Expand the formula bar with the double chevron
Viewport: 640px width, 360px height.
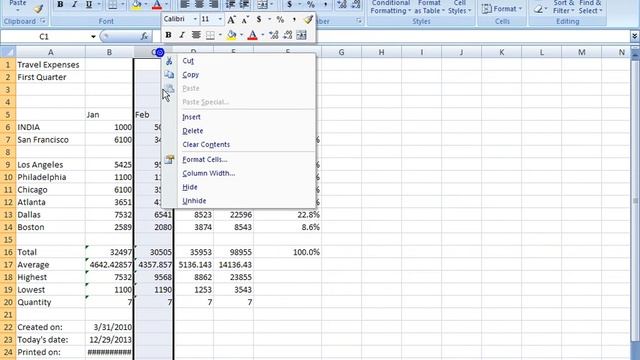(634, 36)
